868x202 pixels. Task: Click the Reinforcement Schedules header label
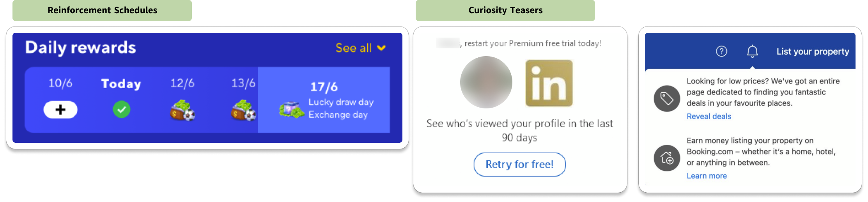pos(102,10)
